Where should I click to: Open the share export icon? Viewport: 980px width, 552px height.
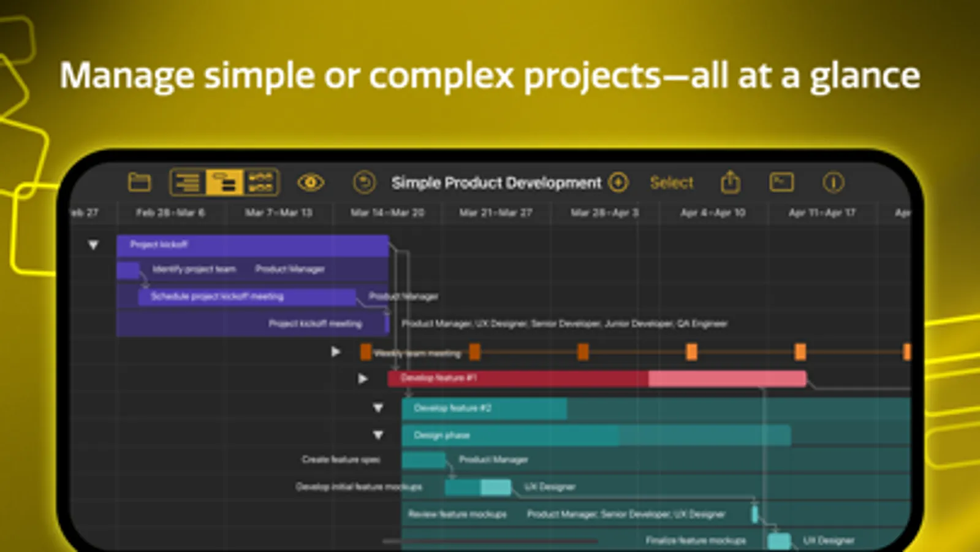pos(730,182)
